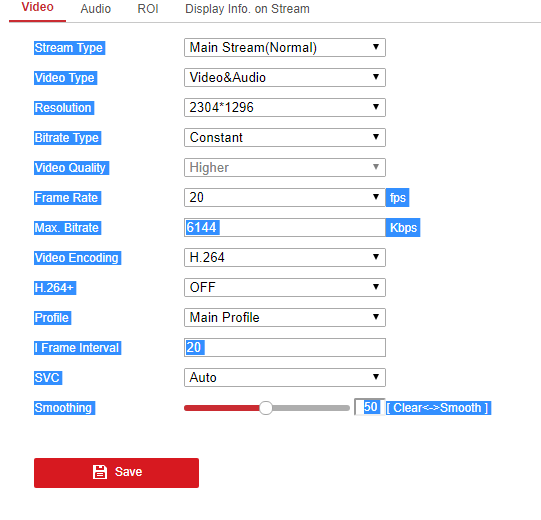Open the H.264+ dropdown
Viewport: 541px width, 520px height.
[285, 288]
